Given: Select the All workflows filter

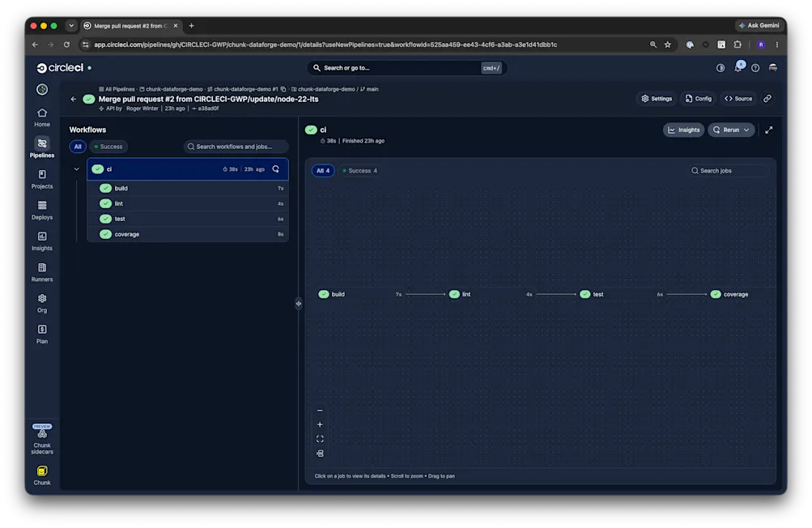Looking at the screenshot, I should (78, 147).
